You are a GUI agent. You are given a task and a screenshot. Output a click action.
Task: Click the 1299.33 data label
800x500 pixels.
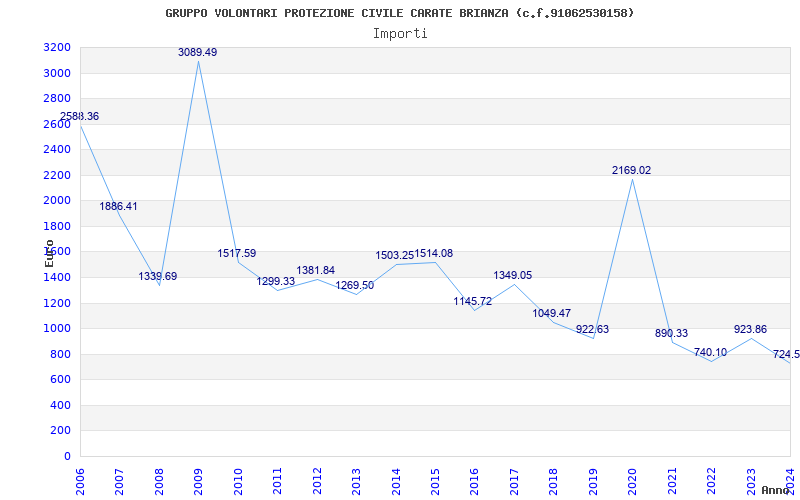click(276, 282)
